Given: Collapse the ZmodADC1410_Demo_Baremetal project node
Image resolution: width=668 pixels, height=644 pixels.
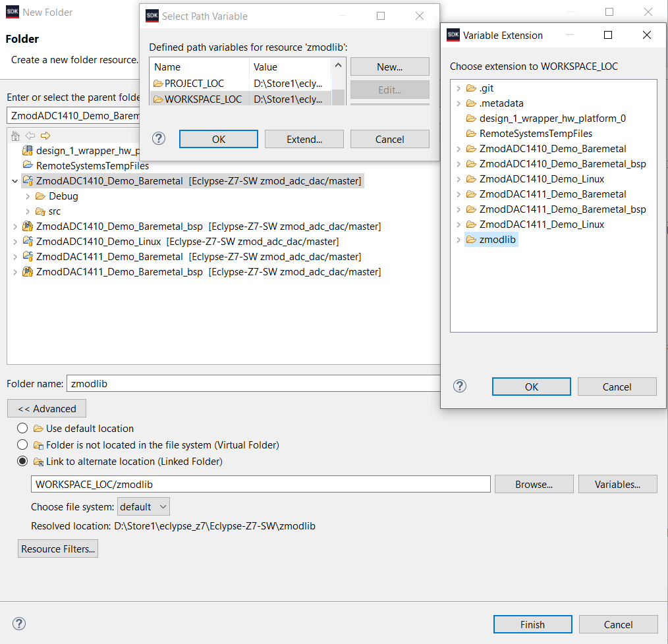Looking at the screenshot, I should [x=15, y=181].
